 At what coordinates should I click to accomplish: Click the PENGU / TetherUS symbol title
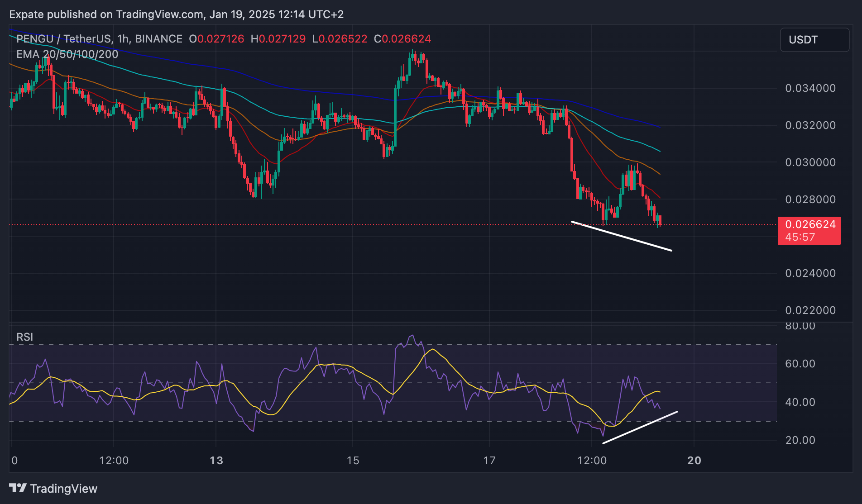click(x=99, y=39)
